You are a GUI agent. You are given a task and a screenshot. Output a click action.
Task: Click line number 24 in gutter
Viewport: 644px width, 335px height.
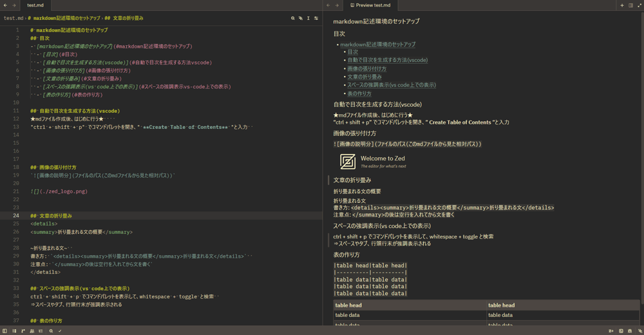coord(16,215)
